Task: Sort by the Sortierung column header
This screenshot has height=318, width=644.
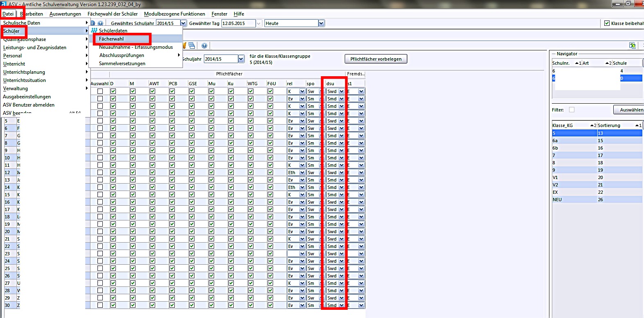Action: 619,125
